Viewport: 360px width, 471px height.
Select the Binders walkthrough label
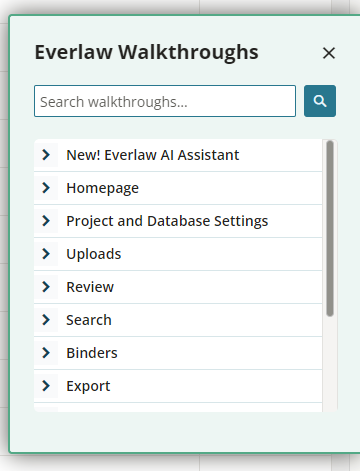click(x=92, y=353)
